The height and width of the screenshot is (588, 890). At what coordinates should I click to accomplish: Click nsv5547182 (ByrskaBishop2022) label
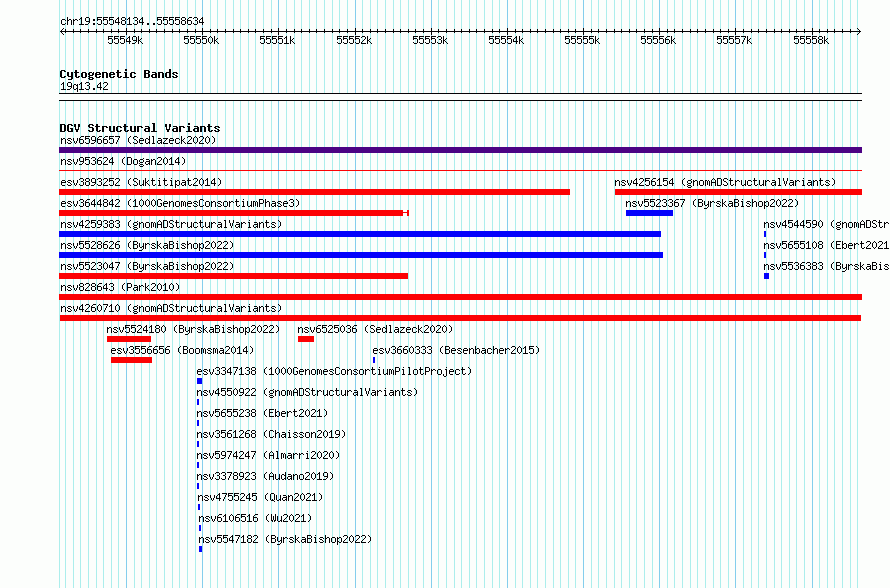(285, 539)
